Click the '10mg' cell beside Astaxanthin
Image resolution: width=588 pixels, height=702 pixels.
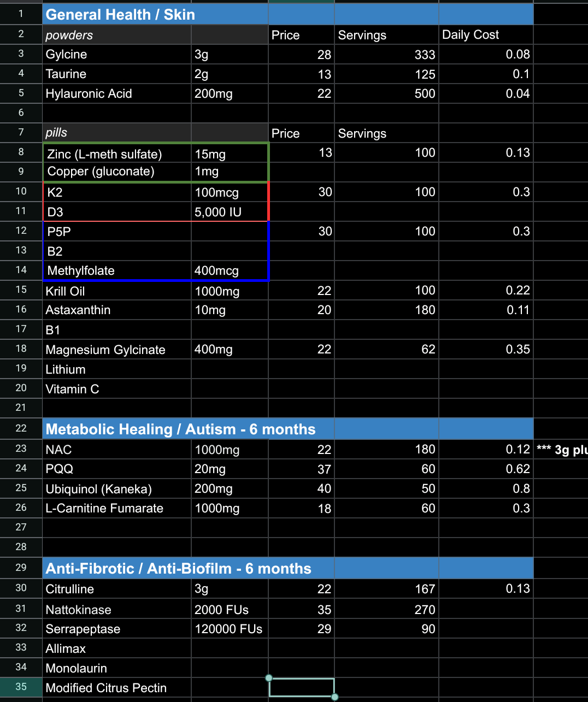point(230,310)
